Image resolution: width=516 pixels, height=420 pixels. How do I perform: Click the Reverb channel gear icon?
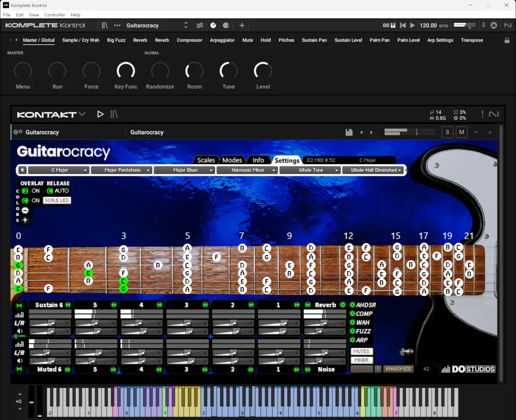point(343,305)
